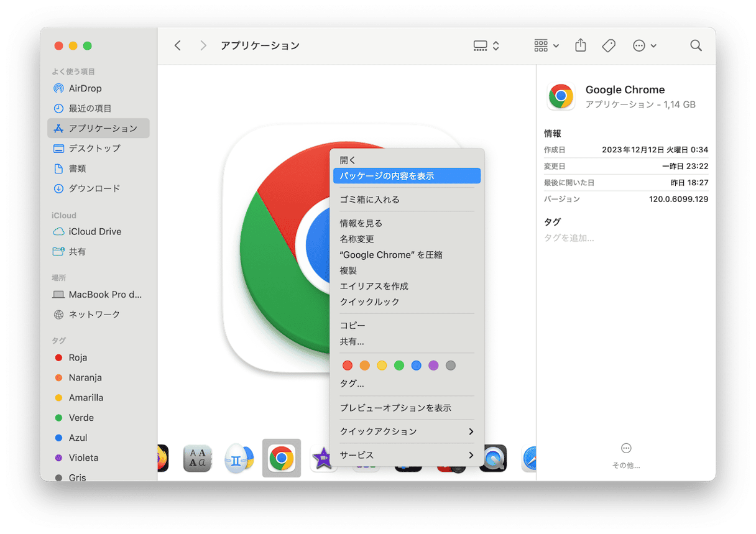Expand the サービス submenu
Viewport: 756px width, 534px height.
pos(407,455)
